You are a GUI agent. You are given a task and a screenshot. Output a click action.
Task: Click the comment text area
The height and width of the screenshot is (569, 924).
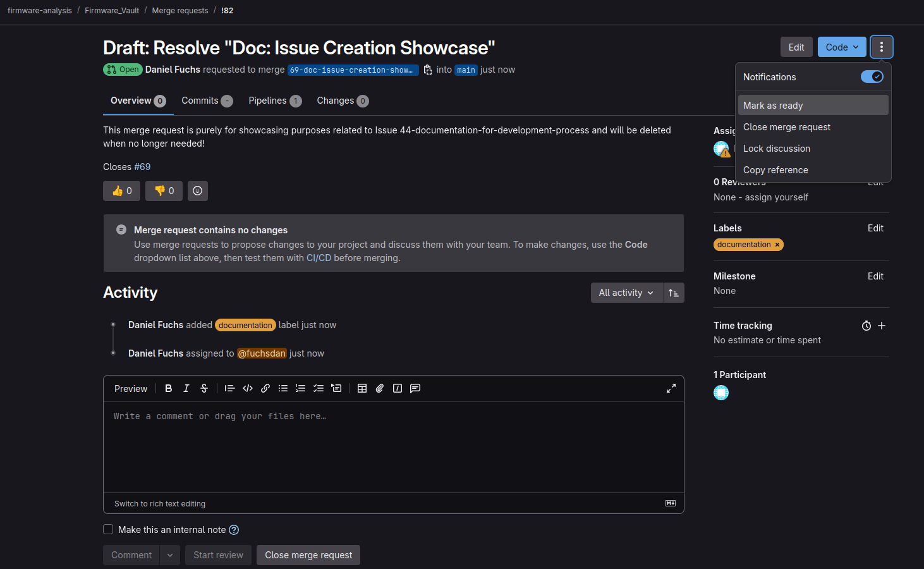(x=393, y=447)
